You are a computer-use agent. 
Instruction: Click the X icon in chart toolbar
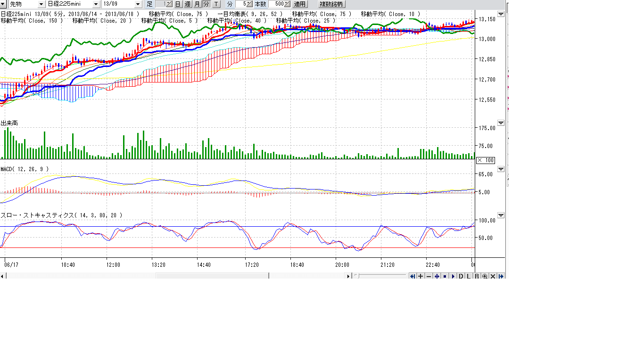(493, 276)
